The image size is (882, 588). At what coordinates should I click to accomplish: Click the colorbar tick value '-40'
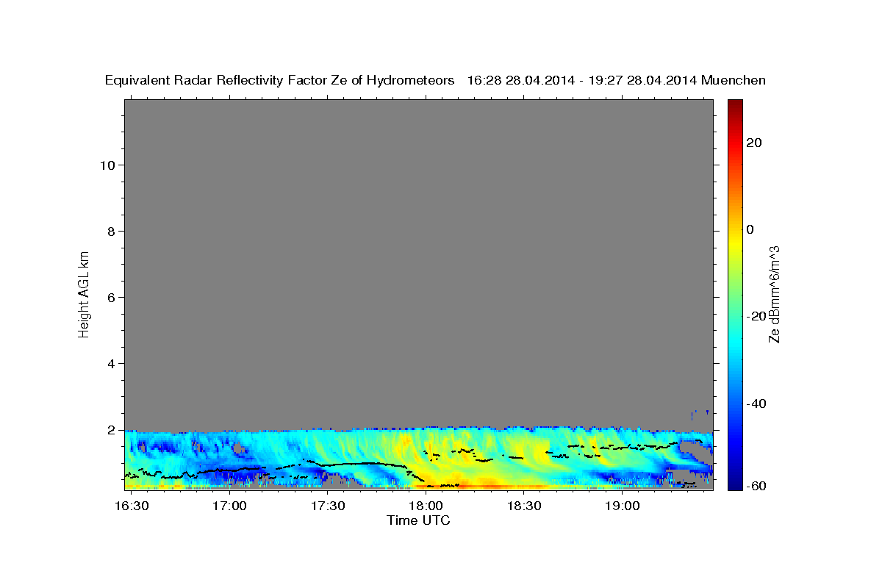(757, 404)
